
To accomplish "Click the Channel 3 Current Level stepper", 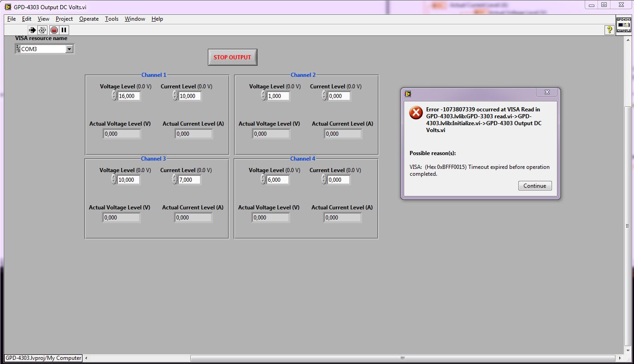I will coord(175,179).
